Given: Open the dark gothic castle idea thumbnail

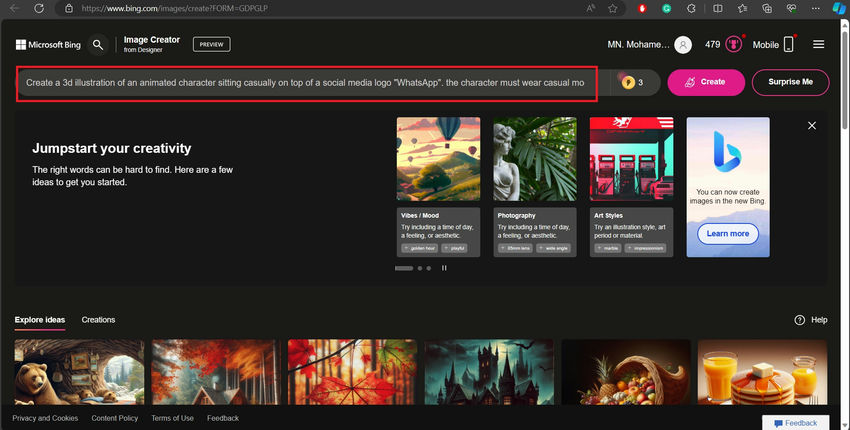Looking at the screenshot, I should [489, 372].
